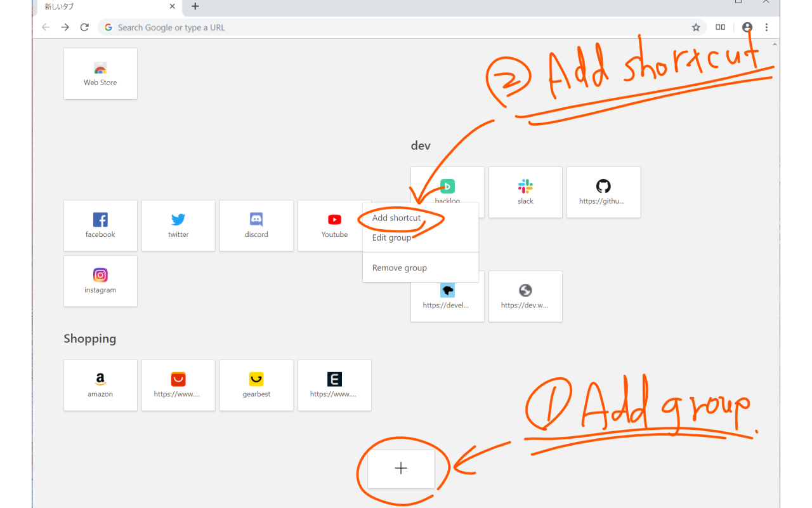Click the page scrollbar up arrow
The width and height of the screenshot is (812, 508).
click(775, 44)
